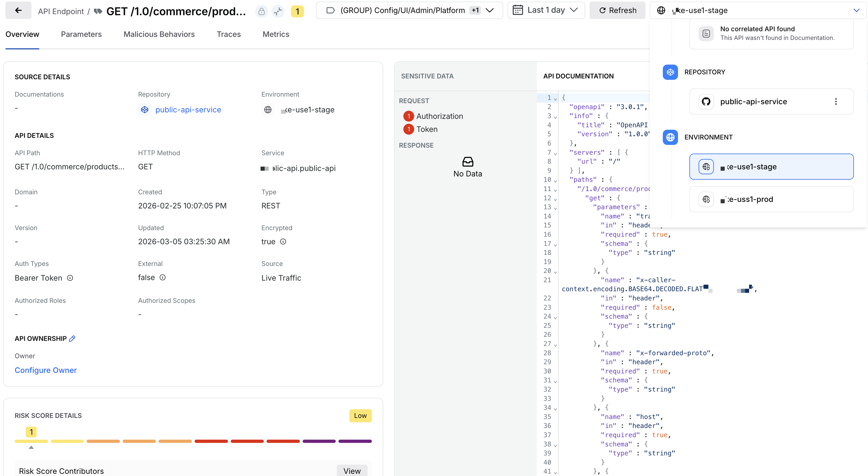
Task: Collapse the info block at line 3
Action: (555, 117)
